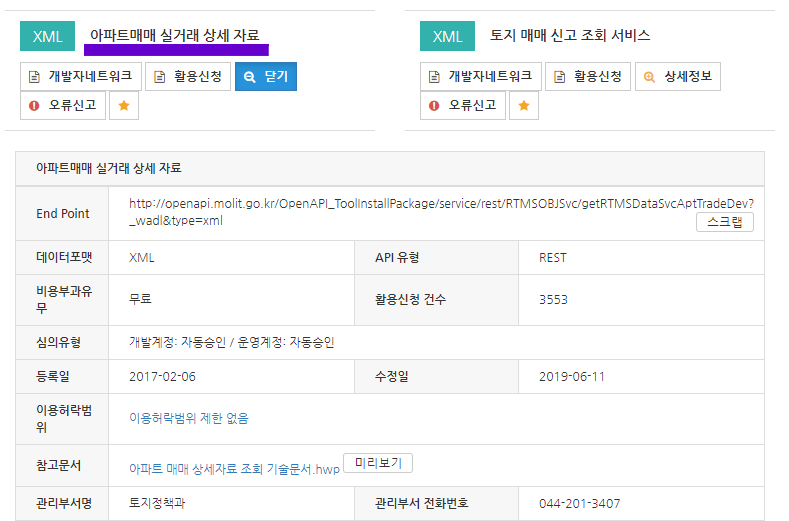Click the 스크랩 button next to End Point

click(725, 222)
